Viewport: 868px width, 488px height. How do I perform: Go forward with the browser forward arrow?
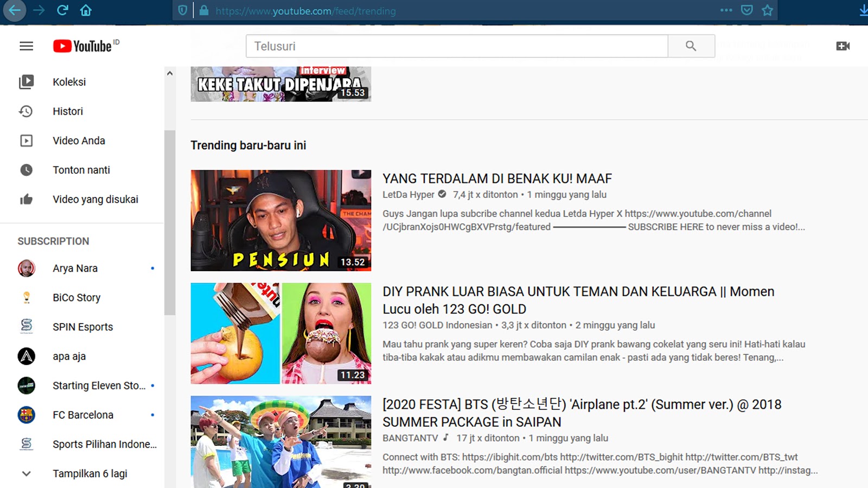(x=39, y=10)
